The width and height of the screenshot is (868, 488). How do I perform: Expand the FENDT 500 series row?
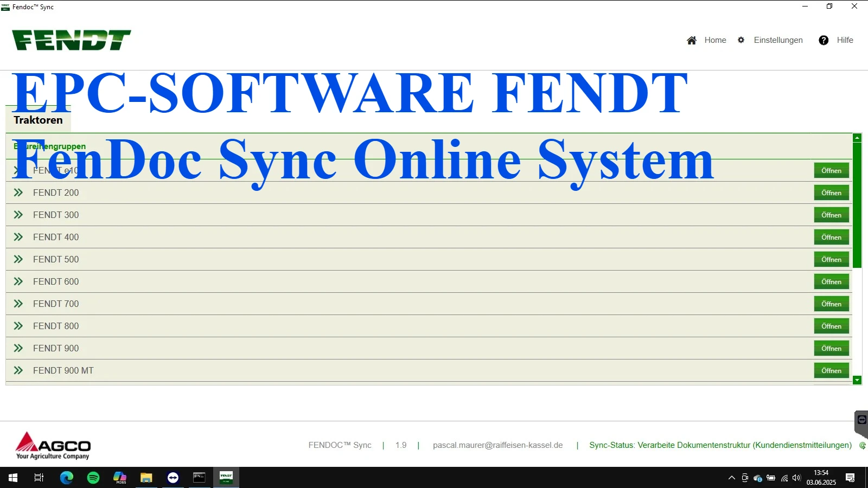pyautogui.click(x=18, y=259)
